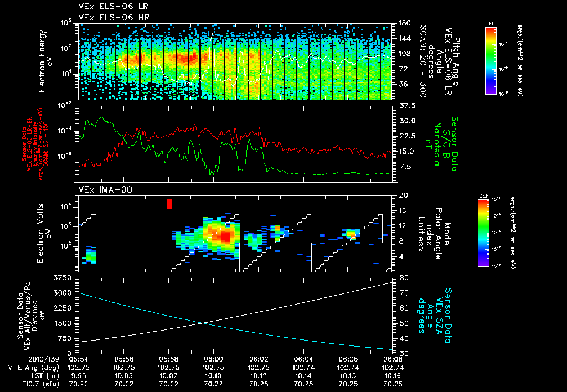Image resolution: width=567 pixels, height=392 pixels.
Task: Click the "Electron Energy eV" axis label
Action: tap(45, 61)
